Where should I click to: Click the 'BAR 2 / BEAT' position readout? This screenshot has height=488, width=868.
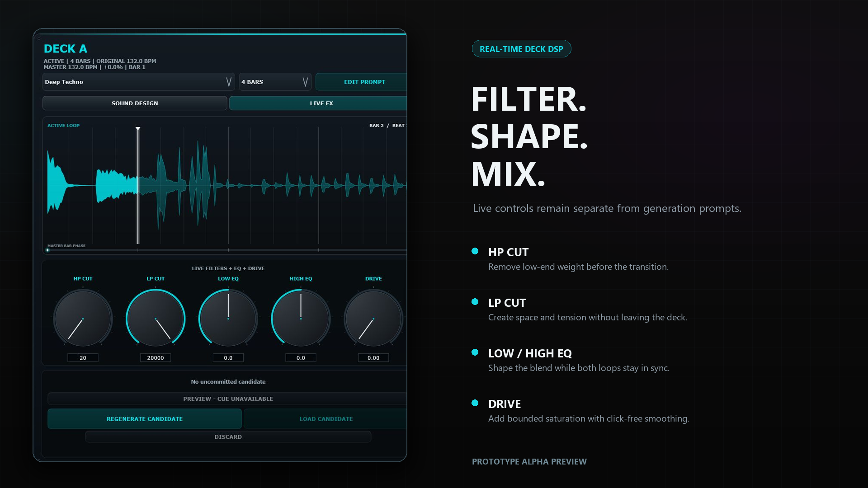tap(387, 126)
